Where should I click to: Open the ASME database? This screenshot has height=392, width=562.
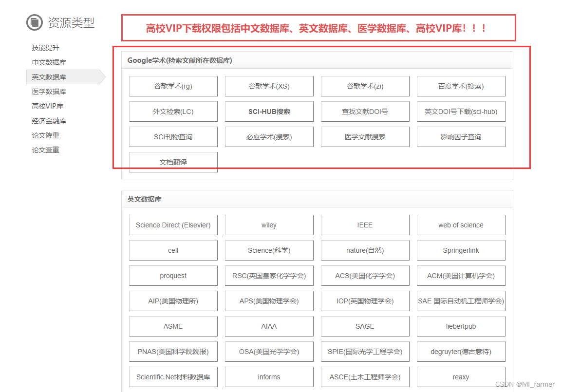(x=173, y=326)
